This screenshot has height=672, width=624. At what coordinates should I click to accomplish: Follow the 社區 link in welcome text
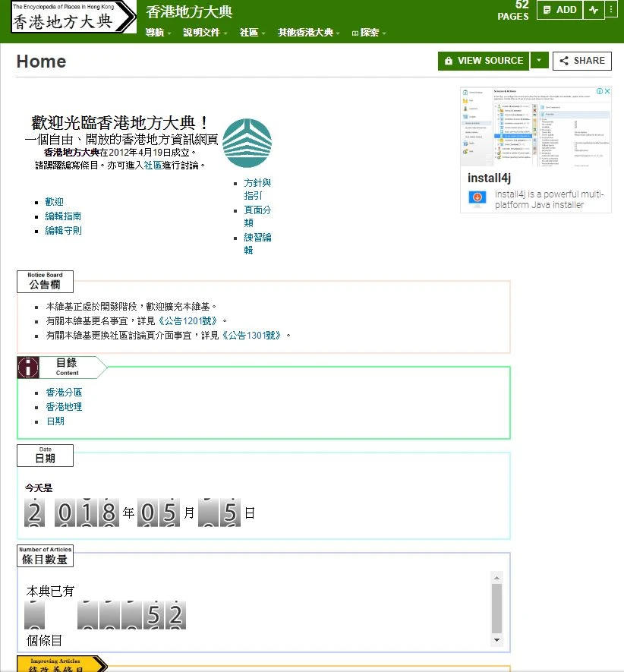pyautogui.click(x=153, y=166)
